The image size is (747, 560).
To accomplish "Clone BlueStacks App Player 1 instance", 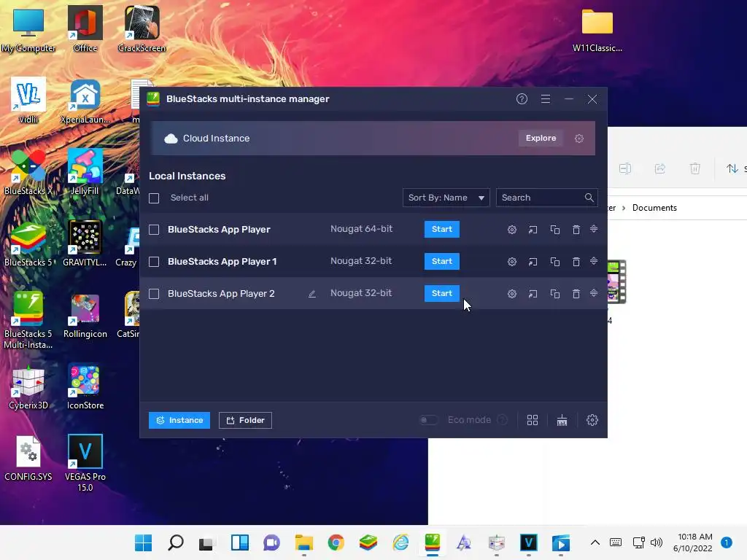I will click(554, 262).
